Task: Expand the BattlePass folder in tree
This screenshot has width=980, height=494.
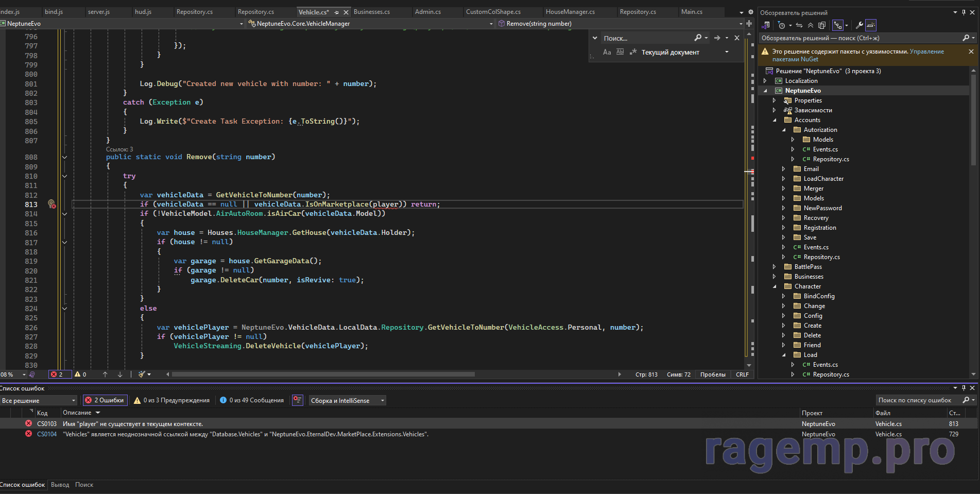Action: pos(774,267)
